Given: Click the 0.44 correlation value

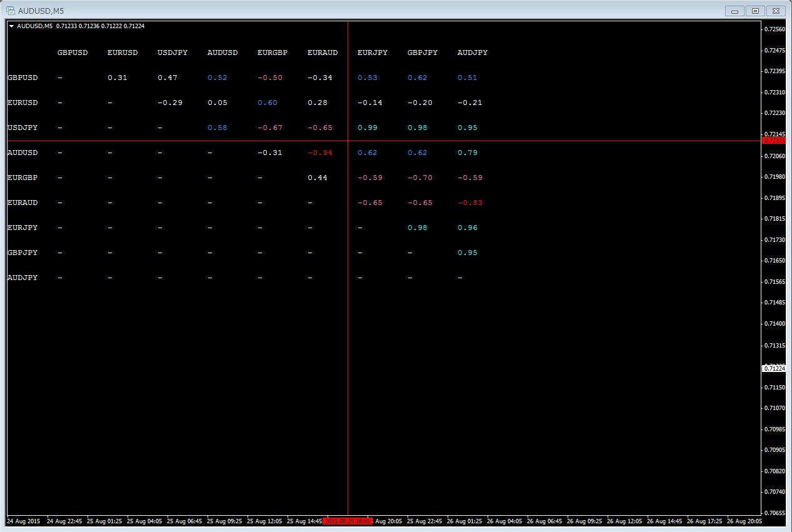Looking at the screenshot, I should pos(318,178).
